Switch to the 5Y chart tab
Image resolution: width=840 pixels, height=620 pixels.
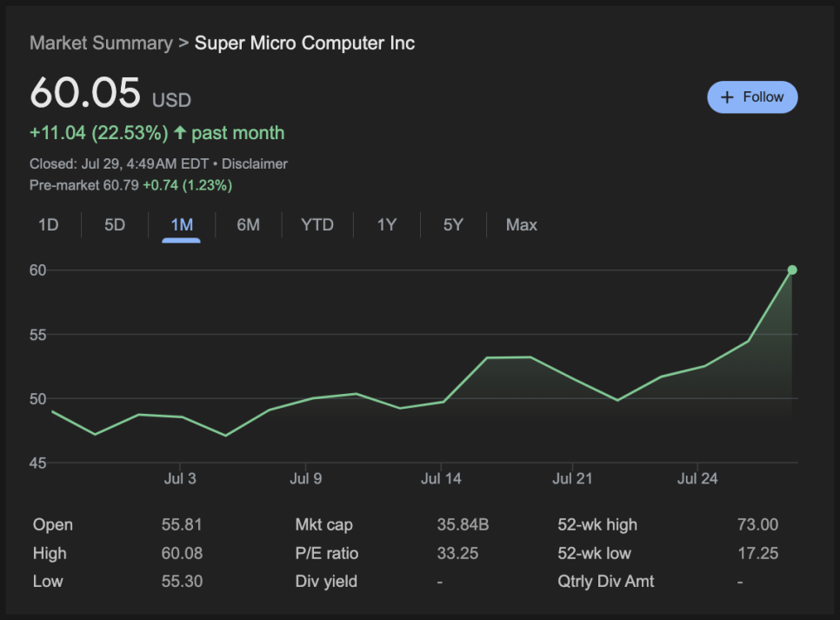click(x=453, y=225)
